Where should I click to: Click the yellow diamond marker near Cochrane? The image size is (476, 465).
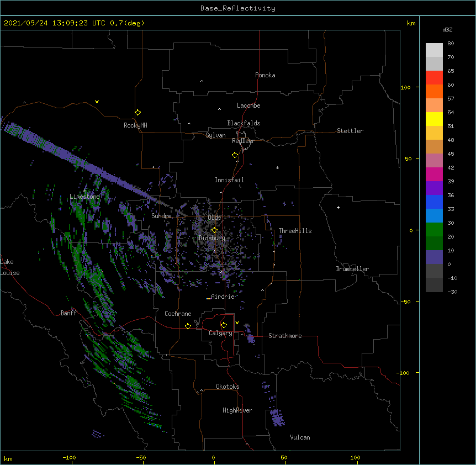(188, 326)
